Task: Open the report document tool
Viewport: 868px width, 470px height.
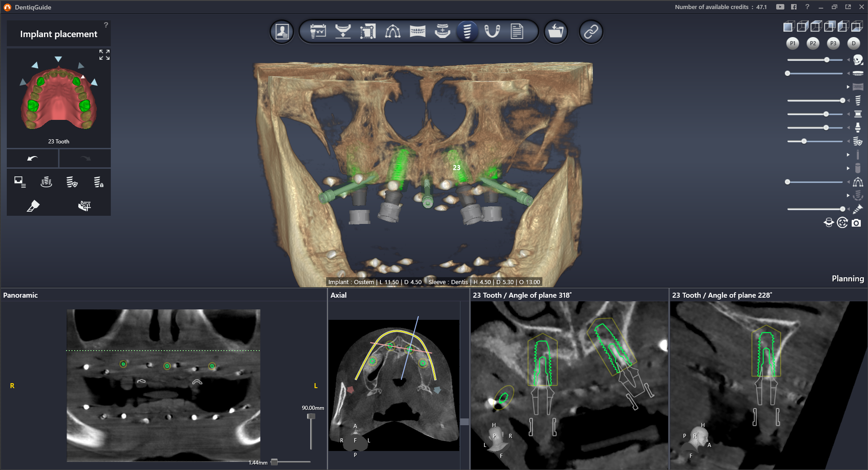Action: 518,31
